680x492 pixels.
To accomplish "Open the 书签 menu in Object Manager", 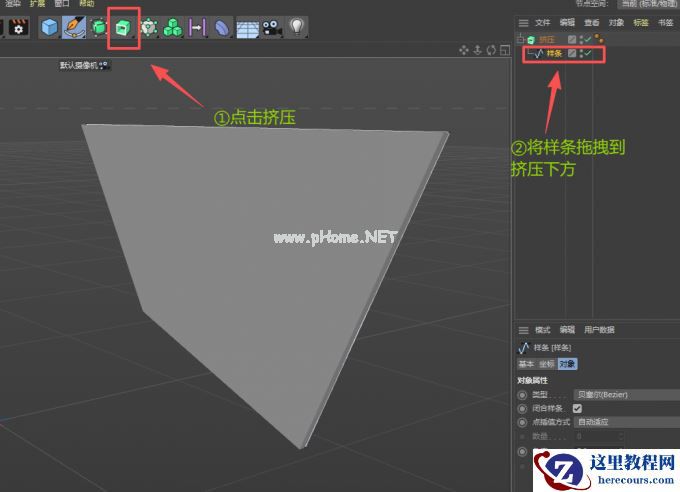I will coord(666,23).
